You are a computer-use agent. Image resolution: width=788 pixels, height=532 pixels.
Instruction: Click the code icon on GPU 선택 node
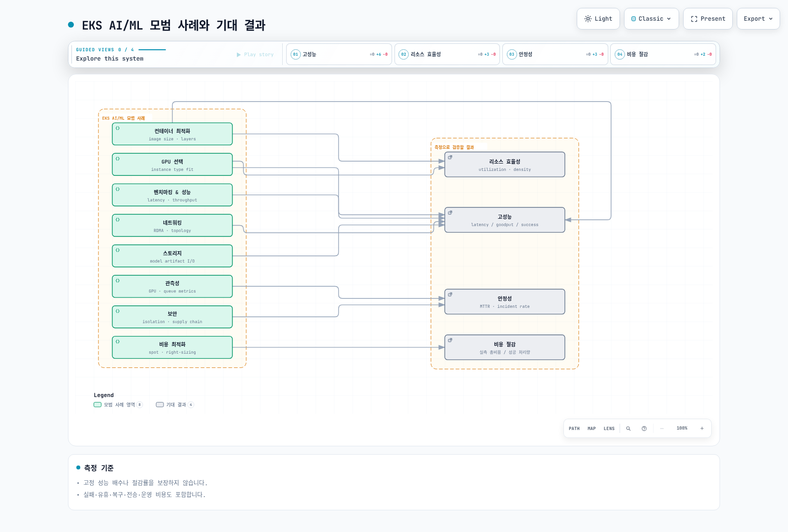[x=118, y=159]
